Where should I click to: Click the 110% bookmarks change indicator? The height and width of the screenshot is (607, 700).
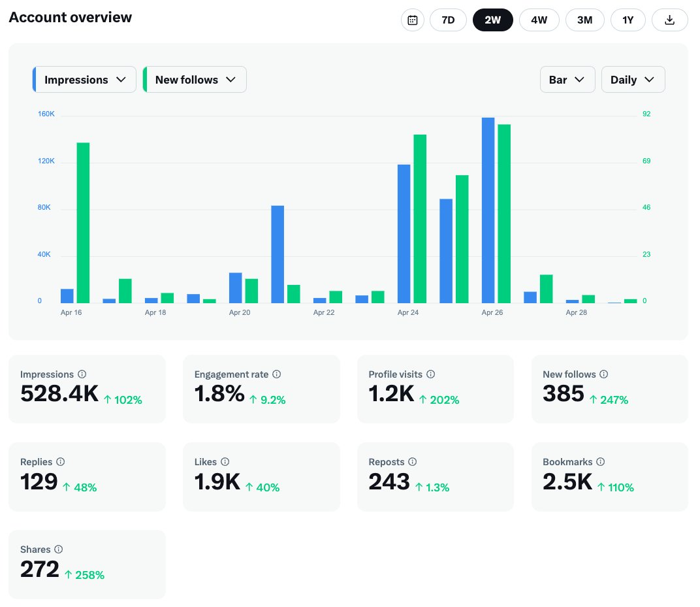click(616, 487)
